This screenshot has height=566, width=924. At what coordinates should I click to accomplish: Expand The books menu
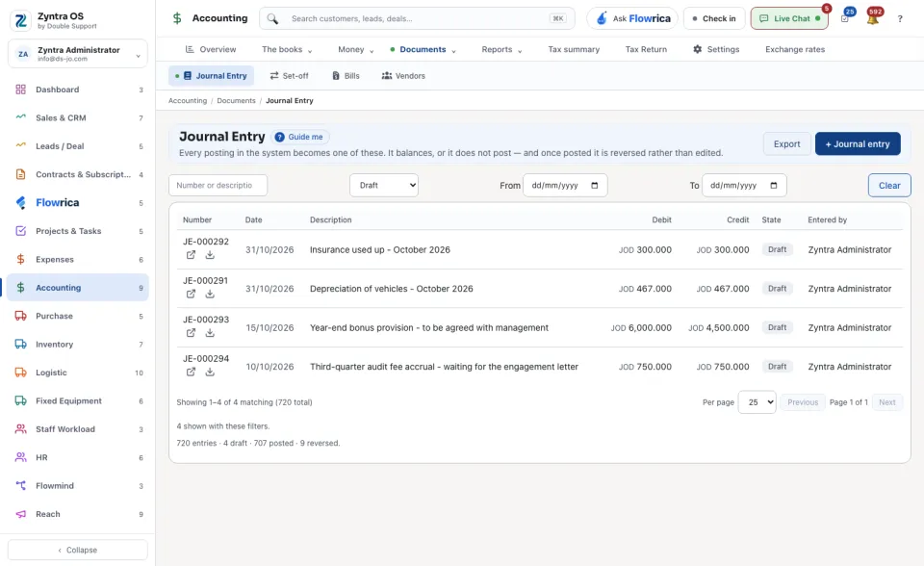point(287,49)
